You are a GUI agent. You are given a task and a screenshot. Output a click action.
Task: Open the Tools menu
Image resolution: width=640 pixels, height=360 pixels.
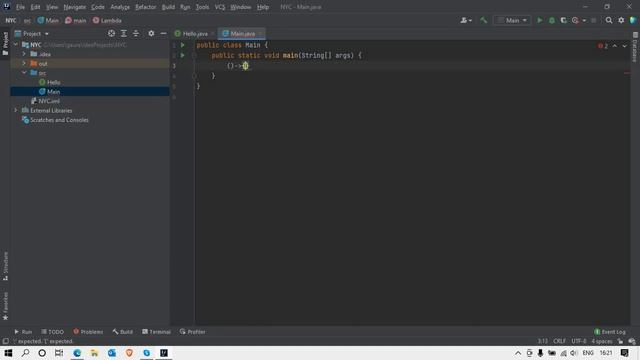pos(202,7)
